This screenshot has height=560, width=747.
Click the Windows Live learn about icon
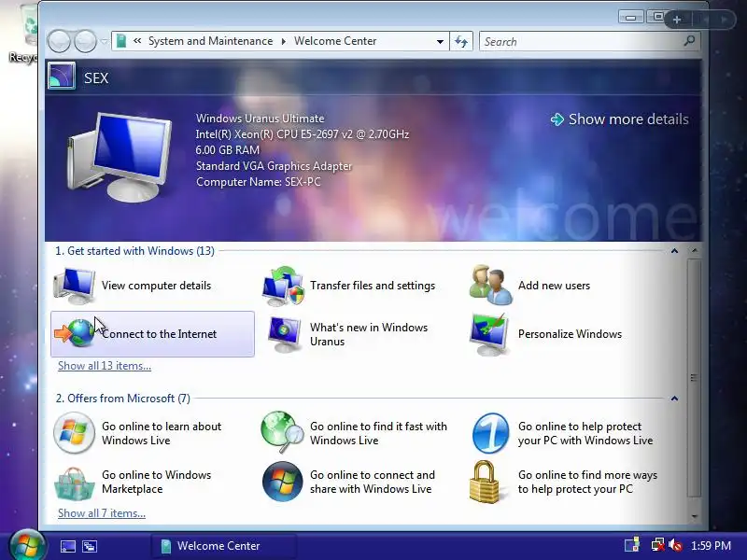74,433
